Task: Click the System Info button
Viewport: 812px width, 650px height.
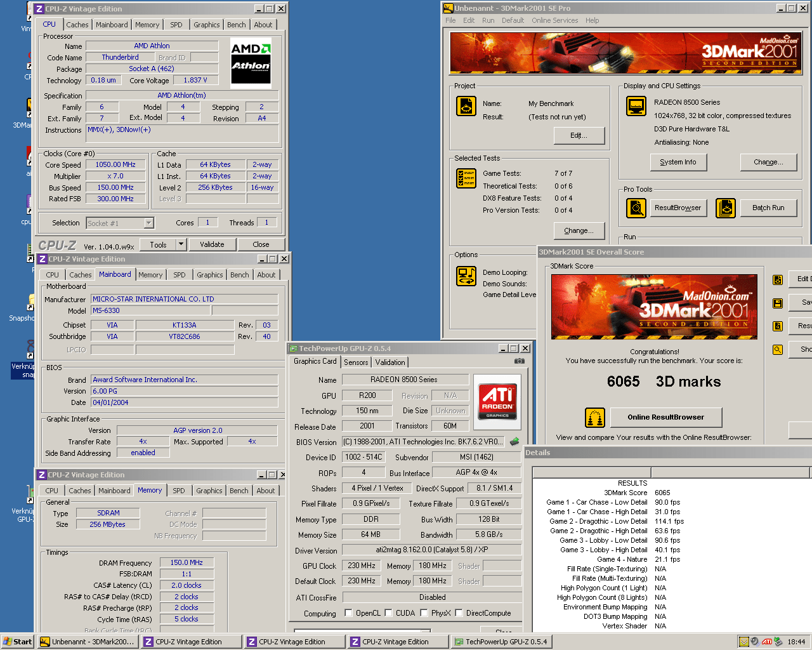Action: [x=678, y=162]
